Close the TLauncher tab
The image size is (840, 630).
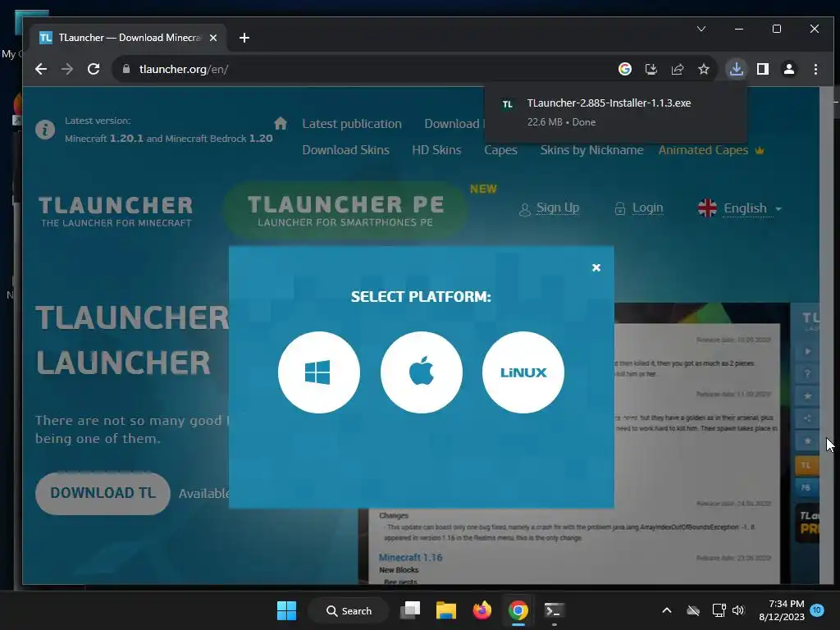click(213, 38)
